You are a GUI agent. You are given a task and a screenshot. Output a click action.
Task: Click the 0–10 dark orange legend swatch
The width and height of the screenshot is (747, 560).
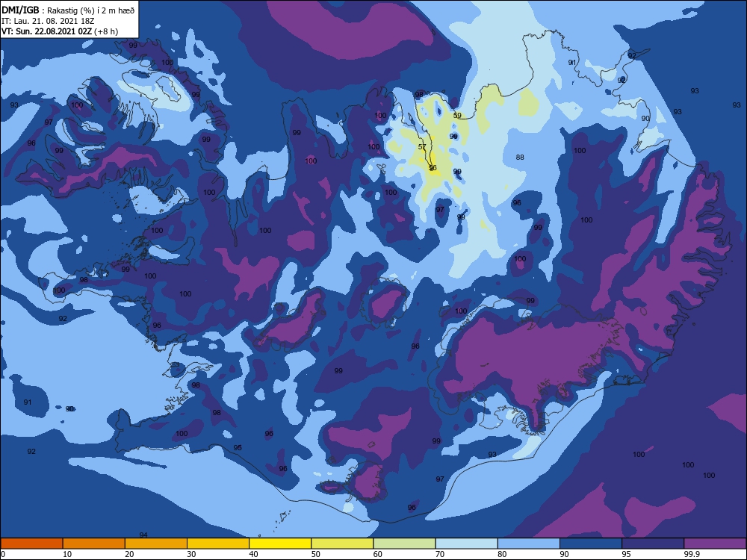click(x=31, y=544)
